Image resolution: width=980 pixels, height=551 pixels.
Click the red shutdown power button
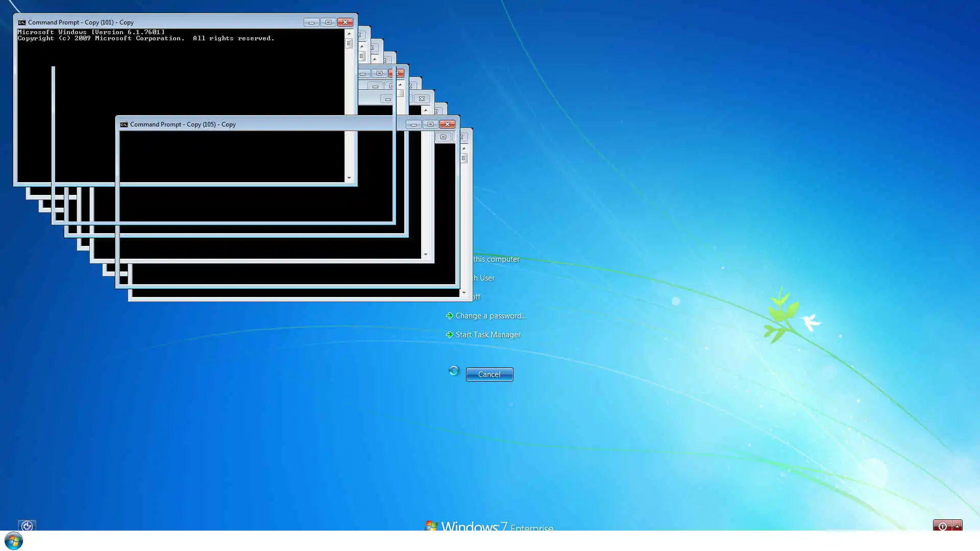(x=942, y=525)
